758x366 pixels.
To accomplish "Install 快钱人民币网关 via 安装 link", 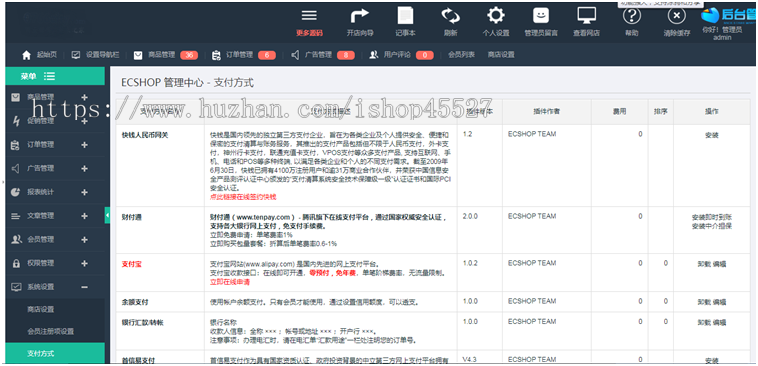I will (x=712, y=135).
